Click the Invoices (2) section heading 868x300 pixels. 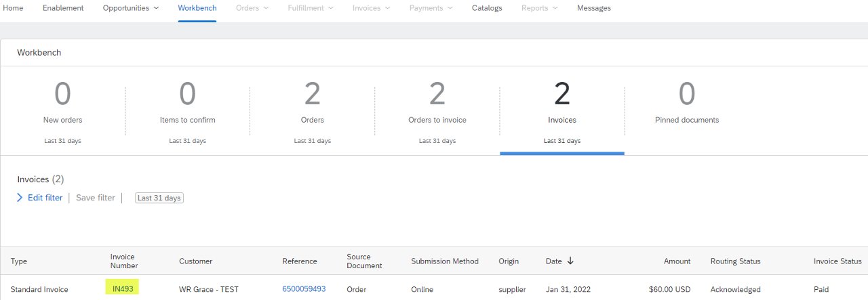point(41,179)
